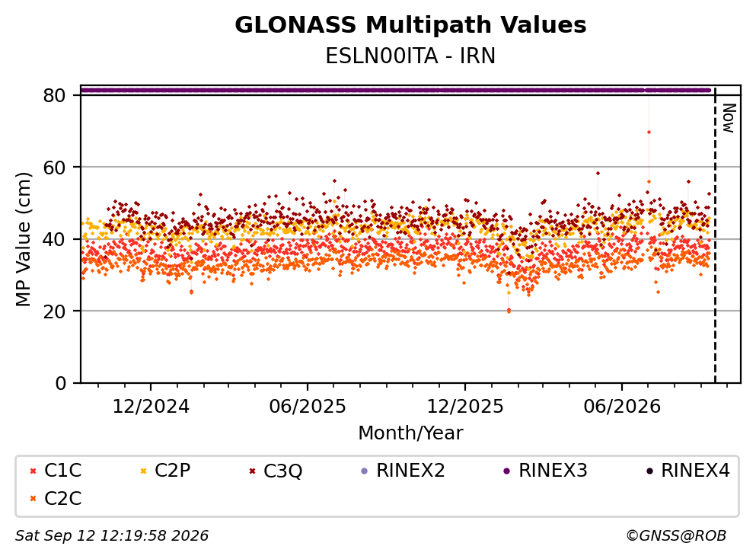
Task: Click the 06/2026 x-axis tick label
Action: tap(622, 407)
